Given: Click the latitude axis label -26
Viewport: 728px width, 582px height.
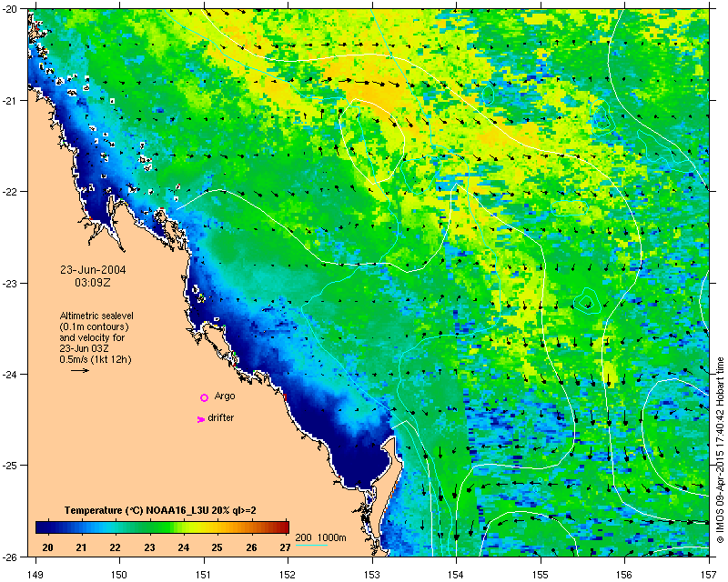Looking at the screenshot, I should (10, 557).
